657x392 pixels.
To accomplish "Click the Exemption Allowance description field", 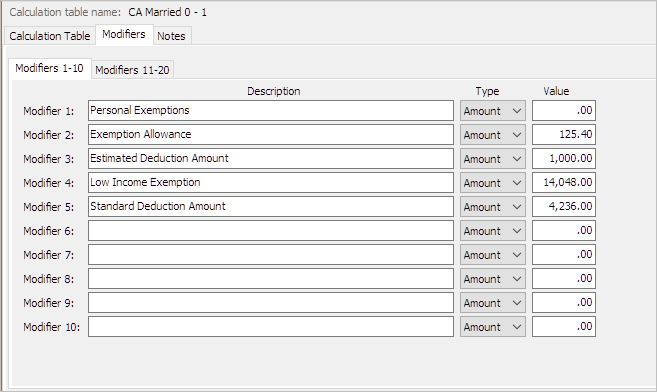I will pos(271,134).
